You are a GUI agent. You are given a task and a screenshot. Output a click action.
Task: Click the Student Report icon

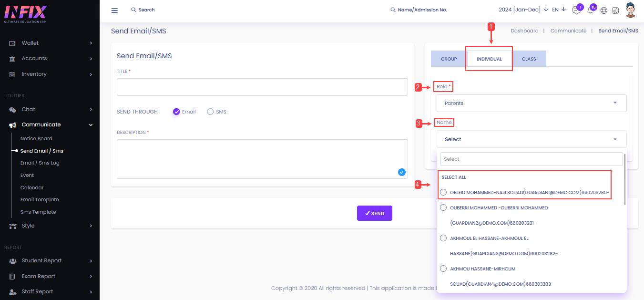12,261
